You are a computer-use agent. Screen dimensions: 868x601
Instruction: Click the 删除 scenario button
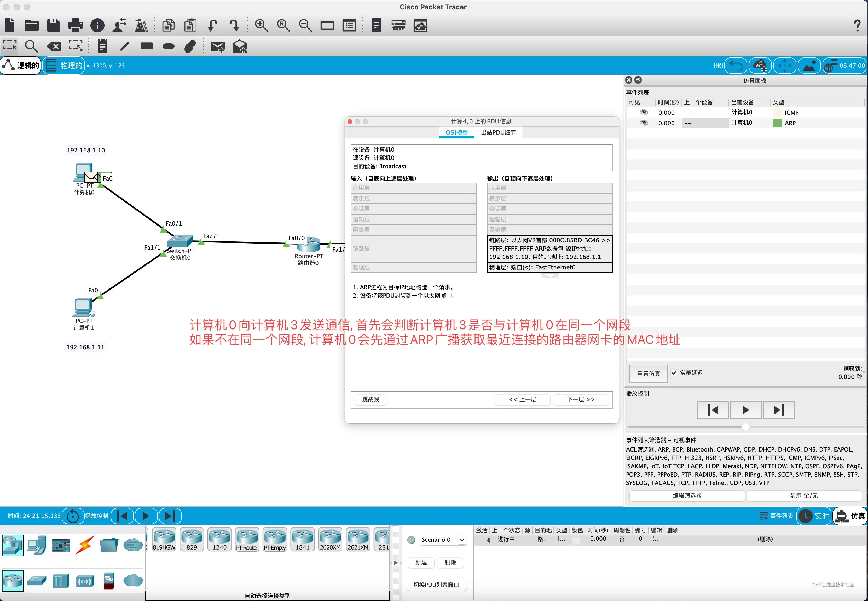coord(450,563)
